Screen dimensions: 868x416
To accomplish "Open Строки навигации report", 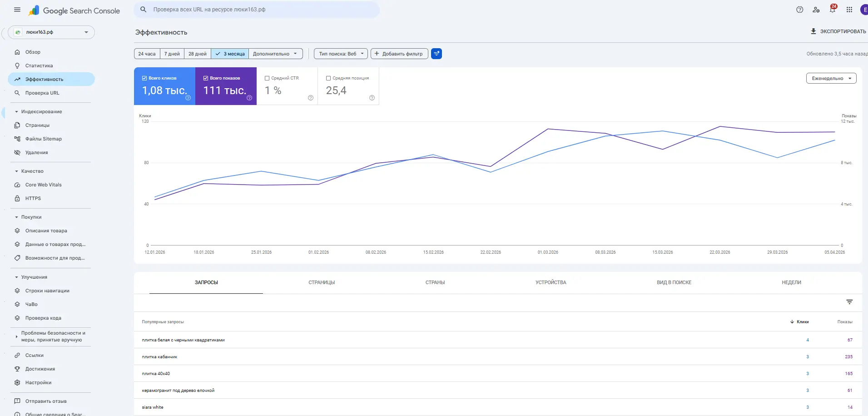I will (51, 291).
